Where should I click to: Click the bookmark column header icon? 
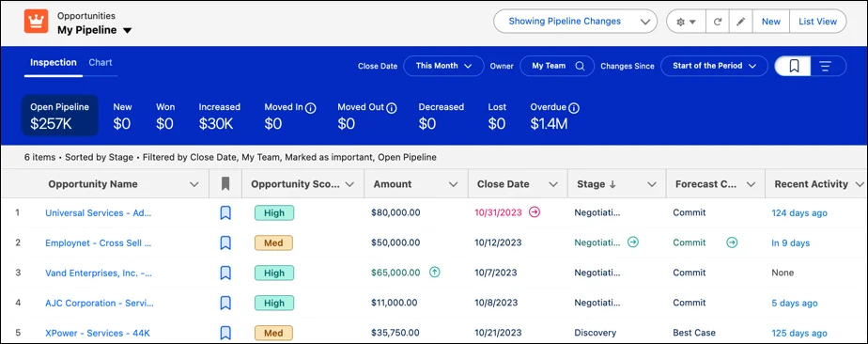(x=225, y=184)
